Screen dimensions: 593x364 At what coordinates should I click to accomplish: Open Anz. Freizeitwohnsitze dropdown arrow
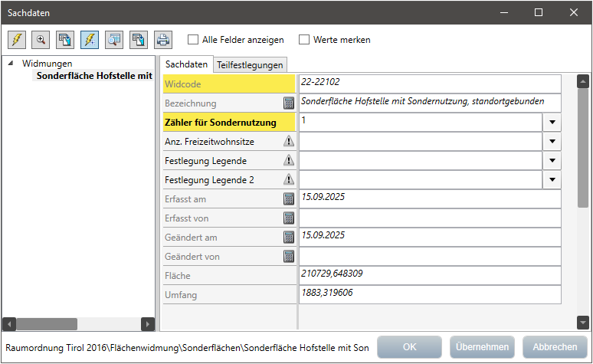552,142
